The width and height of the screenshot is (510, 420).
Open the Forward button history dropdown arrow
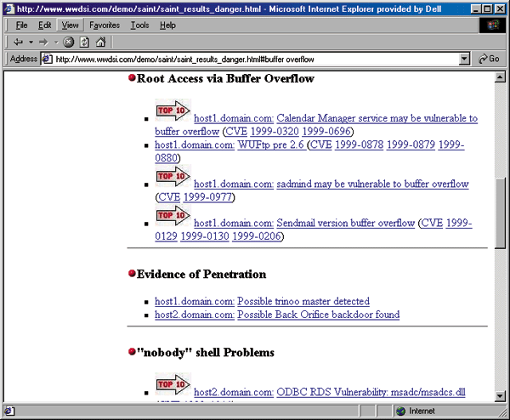tap(56, 42)
